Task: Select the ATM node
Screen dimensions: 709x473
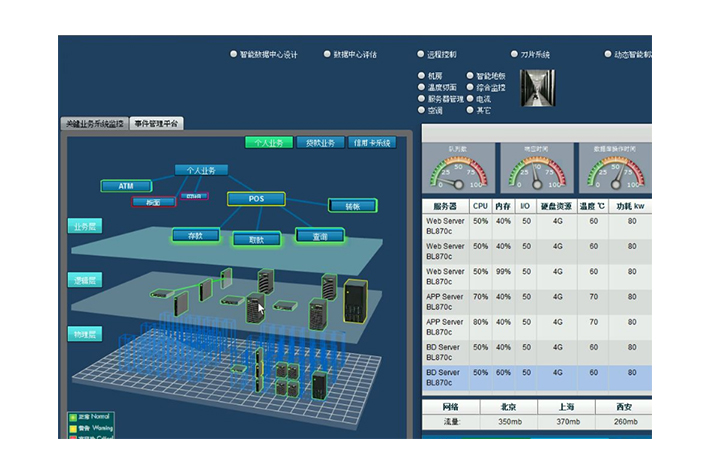Action: 126,186
